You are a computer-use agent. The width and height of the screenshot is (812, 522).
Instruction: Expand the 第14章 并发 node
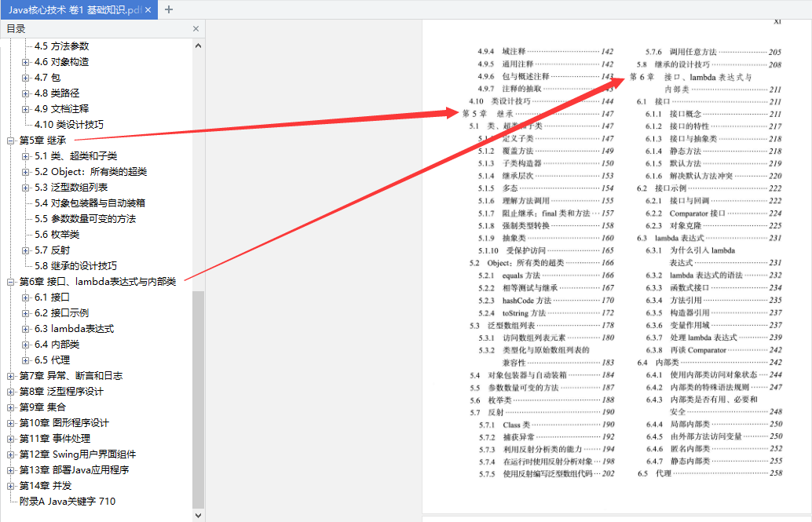(10, 486)
